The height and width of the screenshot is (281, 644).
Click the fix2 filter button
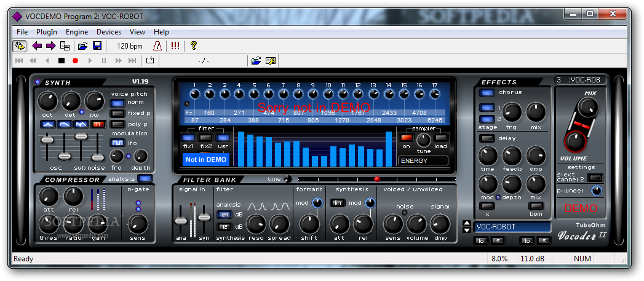(x=206, y=138)
